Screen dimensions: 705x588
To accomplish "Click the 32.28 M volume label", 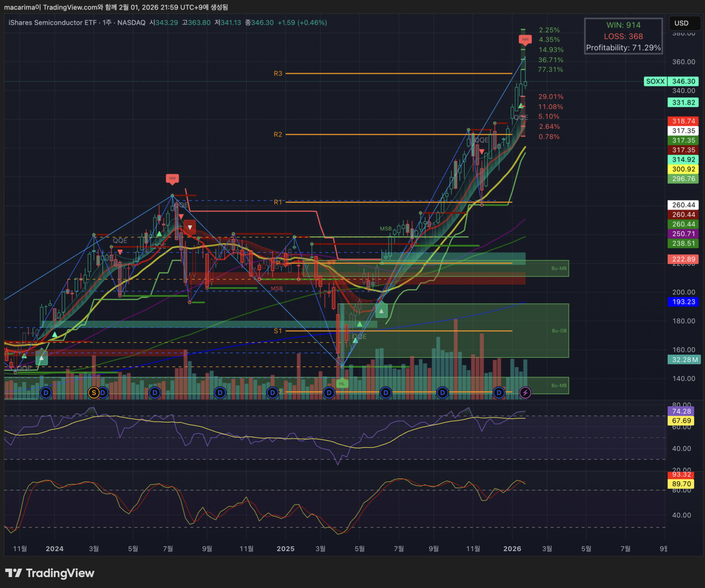I will [x=683, y=360].
